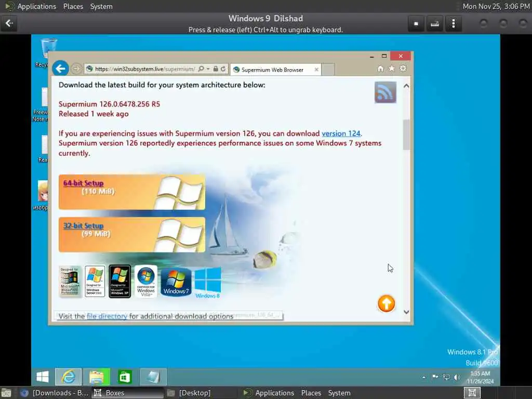The image size is (532, 399).
Task: Click the Boxes stop/fullscreen square button
Action: click(x=416, y=24)
